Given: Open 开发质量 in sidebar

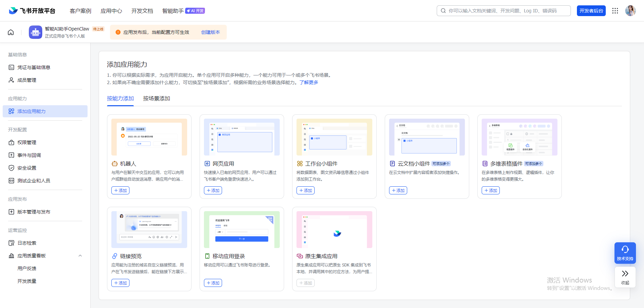Looking at the screenshot, I should tap(27, 281).
